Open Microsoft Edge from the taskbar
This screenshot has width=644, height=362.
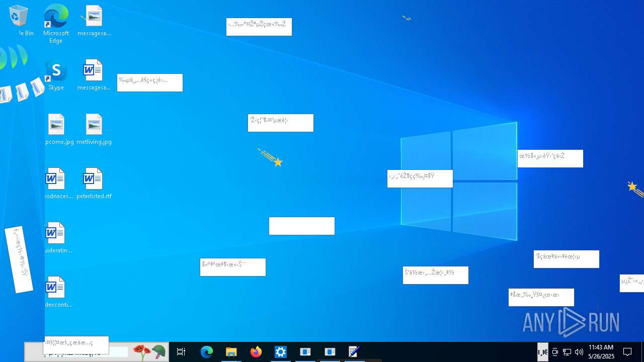click(x=207, y=352)
